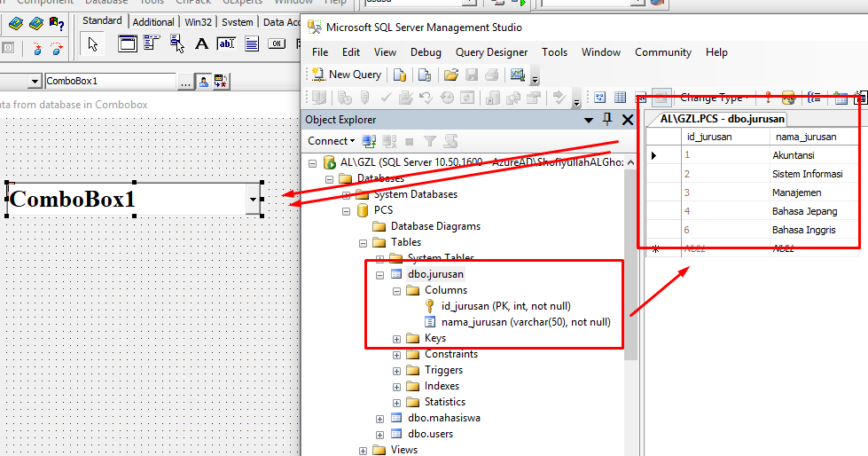Click Database Engine Query icon

[400, 75]
